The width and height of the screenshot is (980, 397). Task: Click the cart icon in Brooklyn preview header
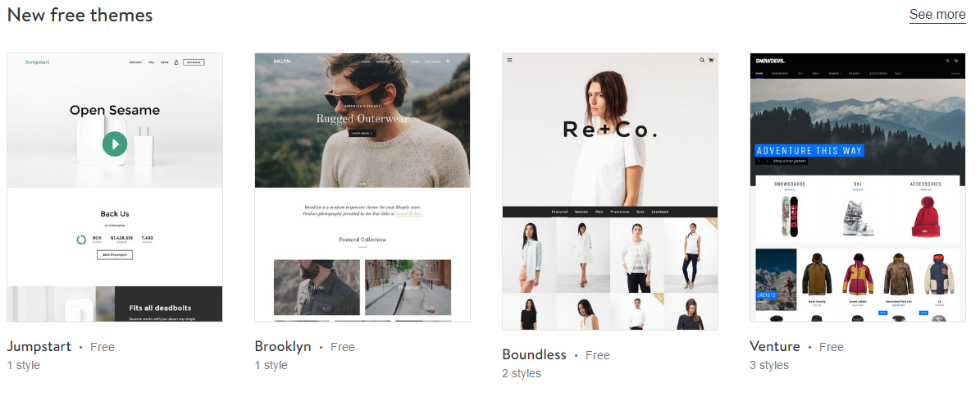click(x=448, y=62)
